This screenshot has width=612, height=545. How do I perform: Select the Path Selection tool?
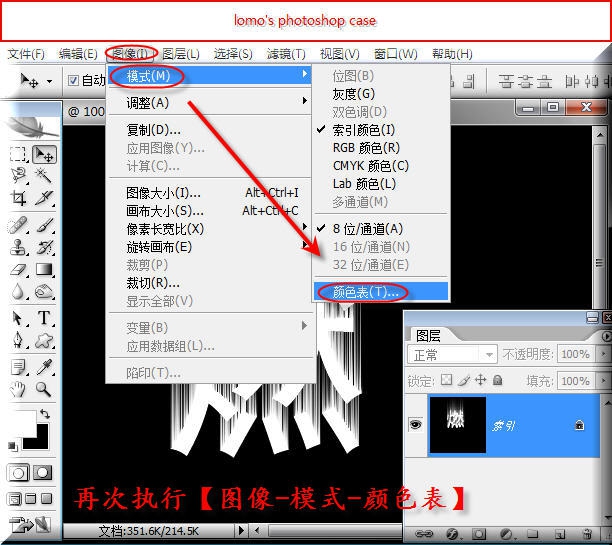17,318
